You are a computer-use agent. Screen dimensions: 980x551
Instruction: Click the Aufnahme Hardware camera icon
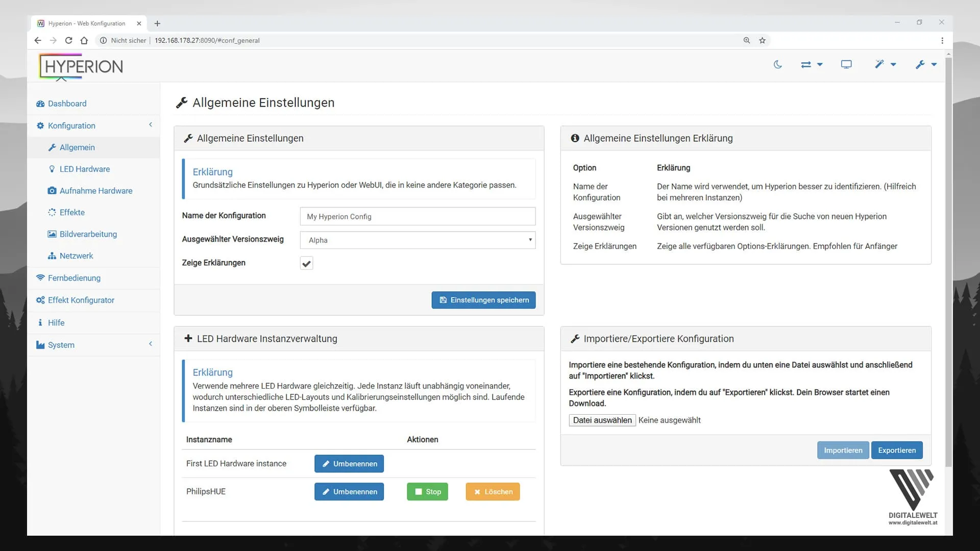point(52,191)
